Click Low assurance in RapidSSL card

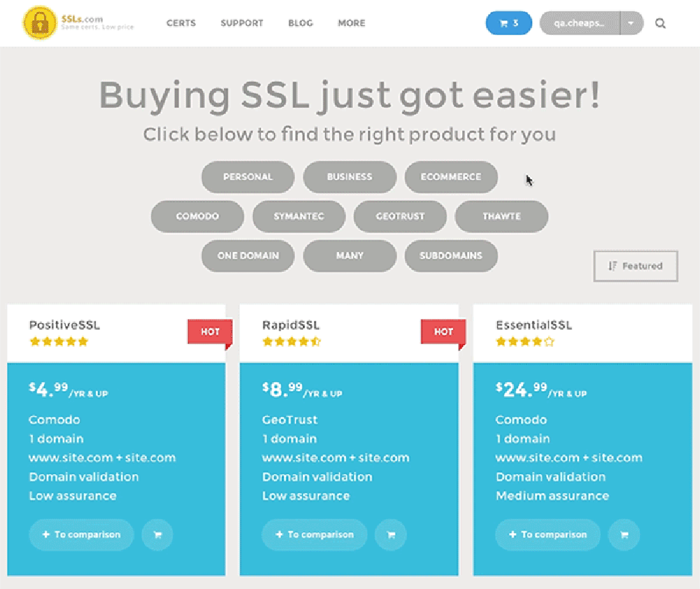pos(306,496)
